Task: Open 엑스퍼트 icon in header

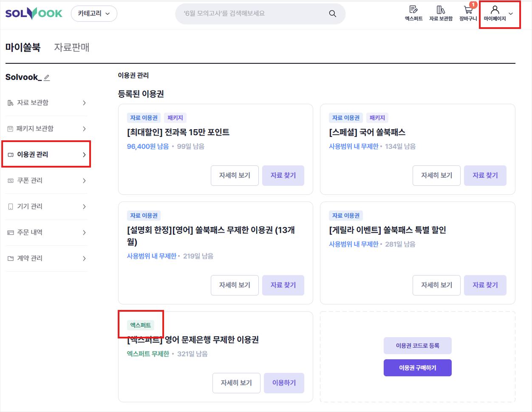Action: click(x=413, y=13)
